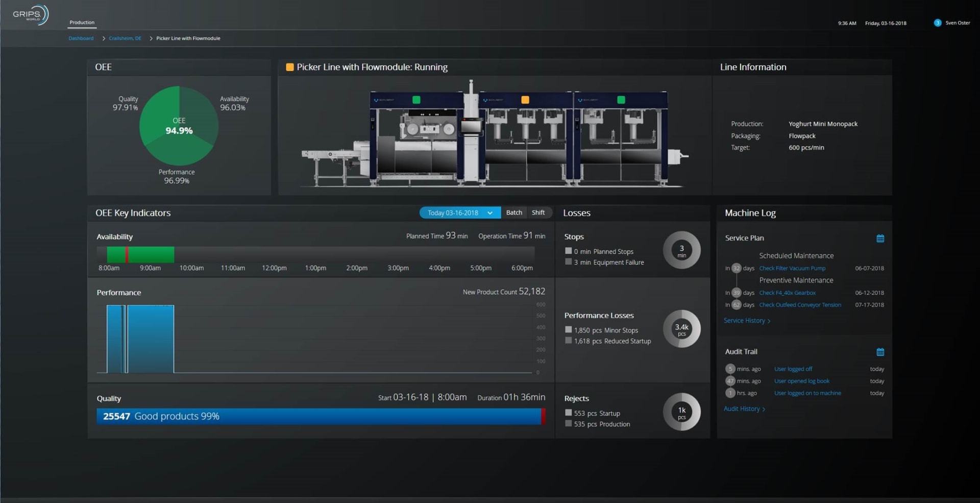The image size is (980, 503).
Task: Click the red failure marker on availability bar
Action: tap(127, 254)
